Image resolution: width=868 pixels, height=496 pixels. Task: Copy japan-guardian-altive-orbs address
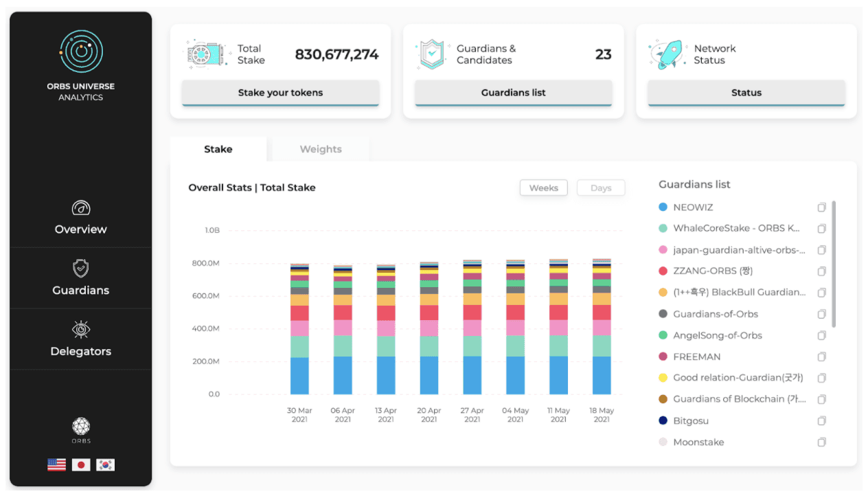pos(821,250)
